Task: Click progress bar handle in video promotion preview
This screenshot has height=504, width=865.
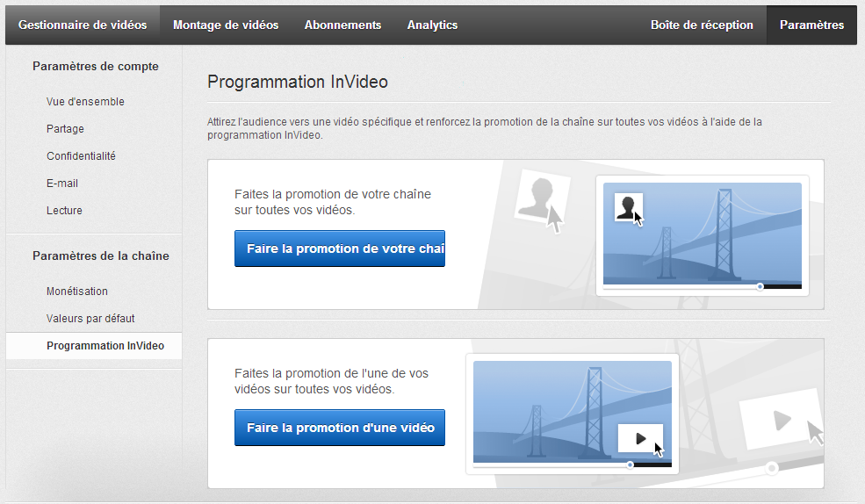Action: pyautogui.click(x=630, y=465)
